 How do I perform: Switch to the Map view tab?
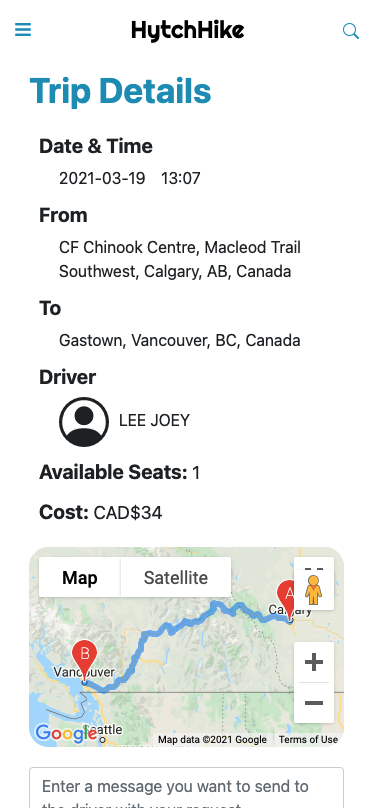[80, 578]
